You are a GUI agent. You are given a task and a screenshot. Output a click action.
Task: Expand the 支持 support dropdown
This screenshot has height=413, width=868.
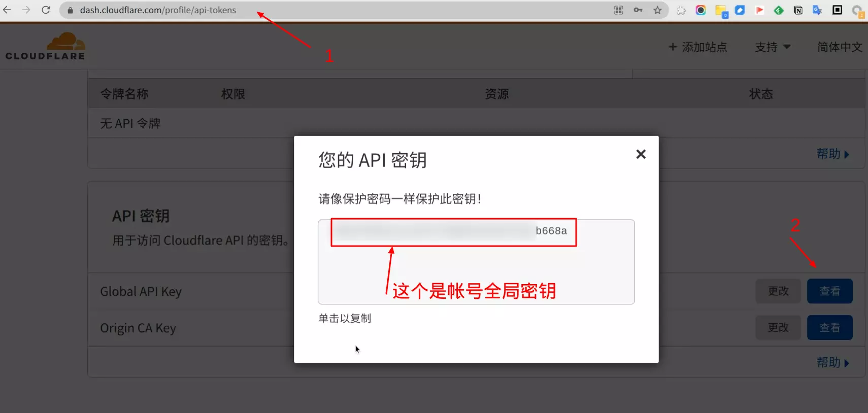(773, 47)
